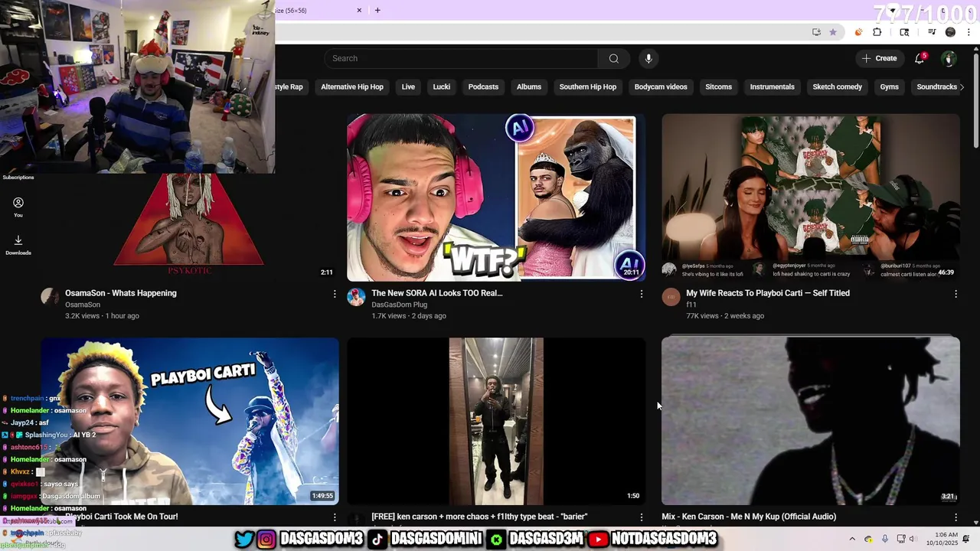Select the Live chip

tap(408, 87)
